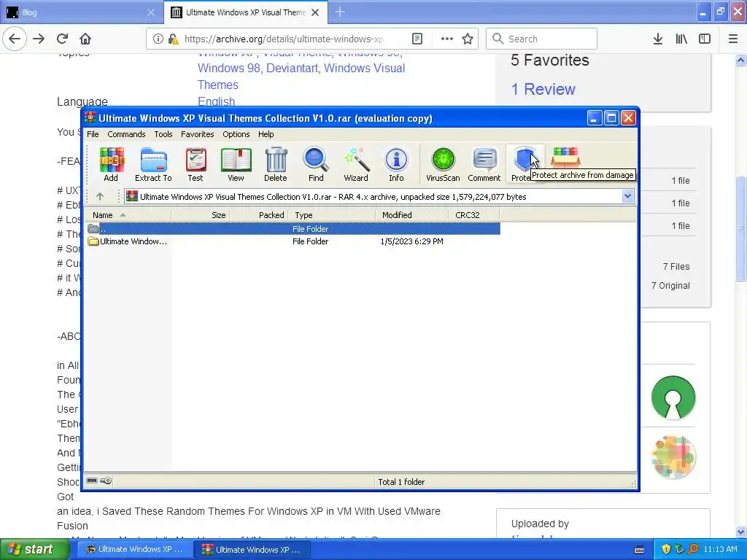Switch to Firefox via taskbar button
Screen dimensions: 747x560
(x=134, y=549)
